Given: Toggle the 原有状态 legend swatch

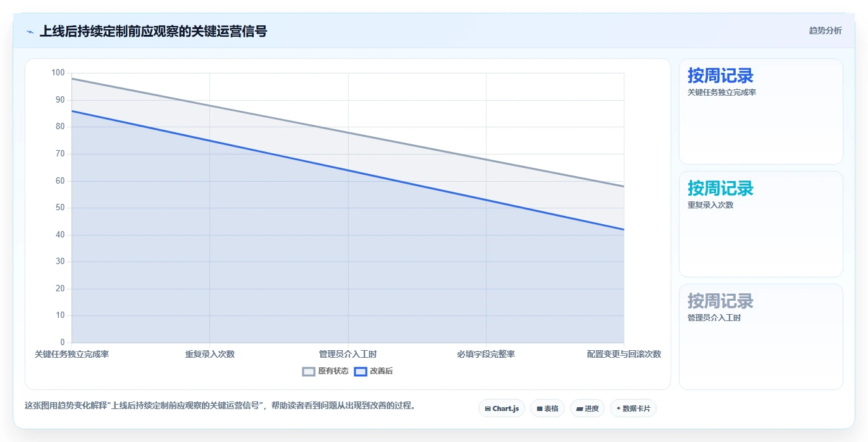Looking at the screenshot, I should [309, 371].
